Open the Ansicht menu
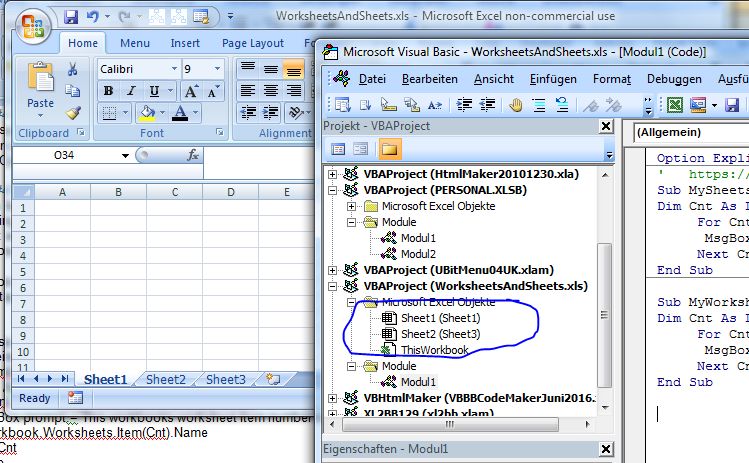 [x=493, y=79]
